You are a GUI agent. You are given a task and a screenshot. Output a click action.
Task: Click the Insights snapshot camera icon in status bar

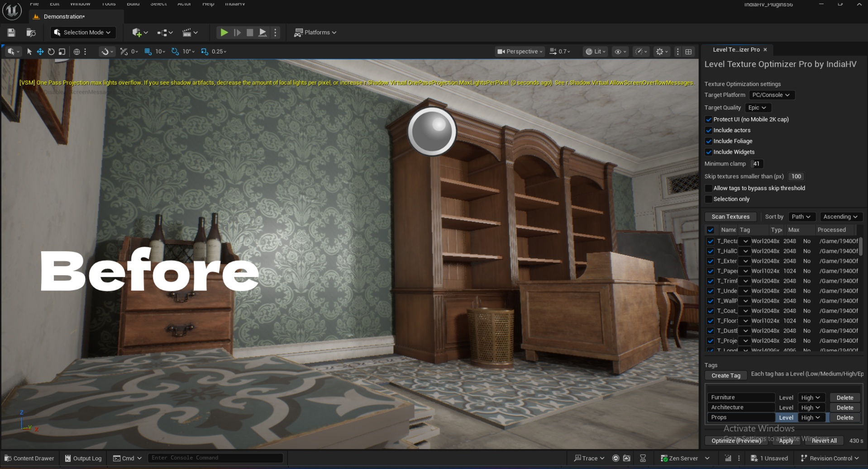tap(626, 458)
